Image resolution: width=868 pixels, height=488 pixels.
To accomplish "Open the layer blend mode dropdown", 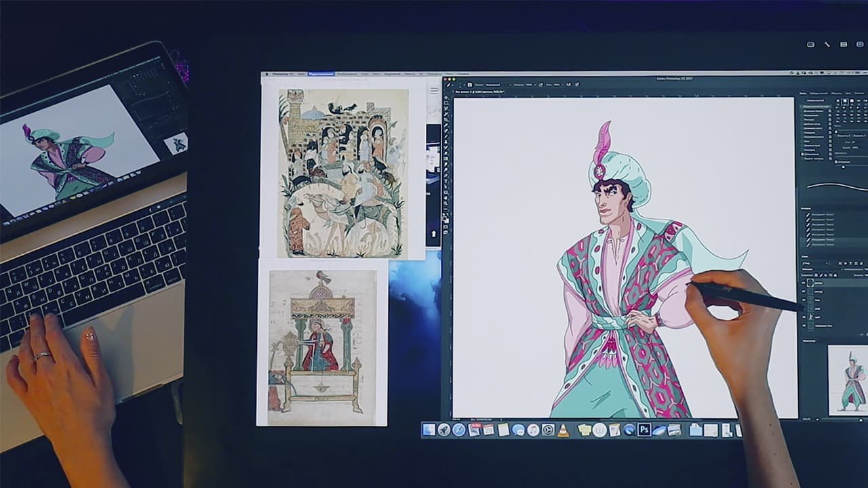I will tap(822, 269).
